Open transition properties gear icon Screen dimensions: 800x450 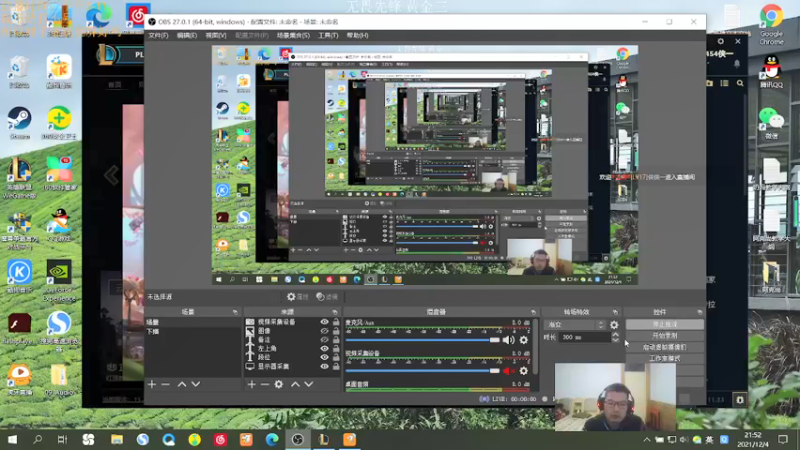(x=614, y=324)
